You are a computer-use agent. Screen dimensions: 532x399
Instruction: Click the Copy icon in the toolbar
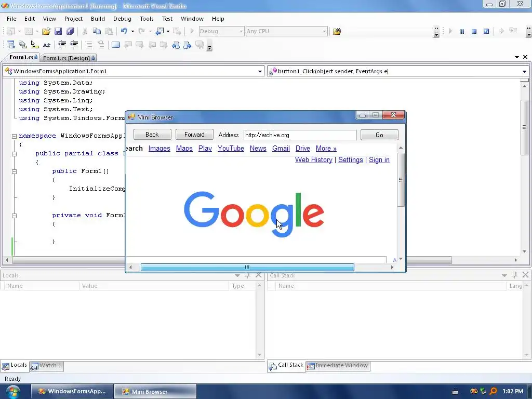click(x=97, y=31)
